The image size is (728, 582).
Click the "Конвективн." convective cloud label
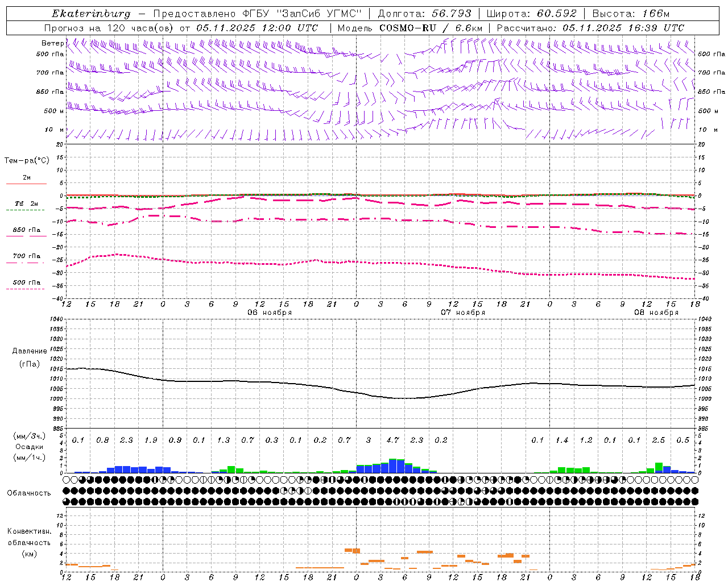pyautogui.click(x=29, y=531)
